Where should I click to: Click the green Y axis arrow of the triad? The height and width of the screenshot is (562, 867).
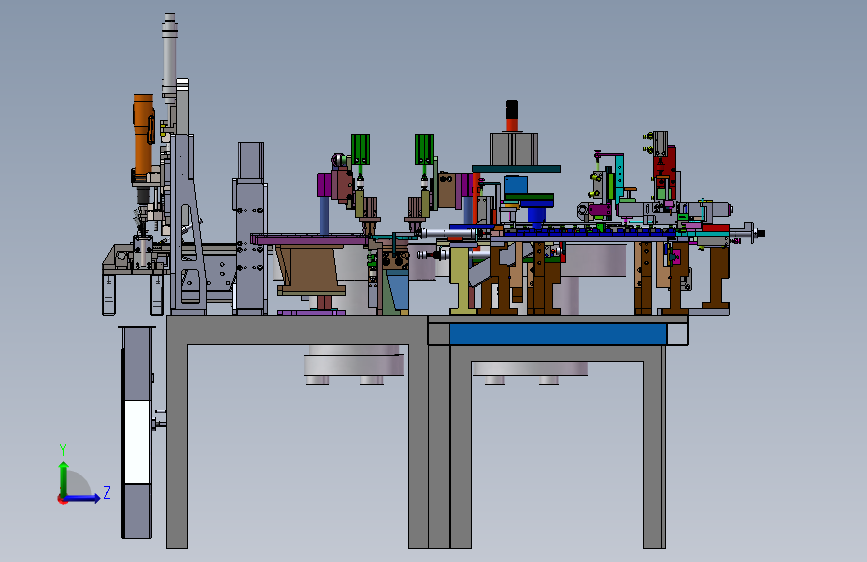click(64, 478)
